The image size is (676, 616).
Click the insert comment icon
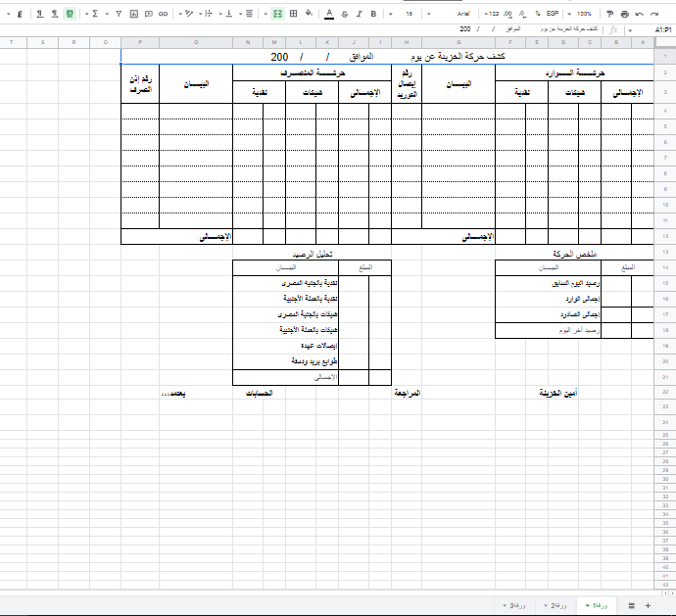148,15
